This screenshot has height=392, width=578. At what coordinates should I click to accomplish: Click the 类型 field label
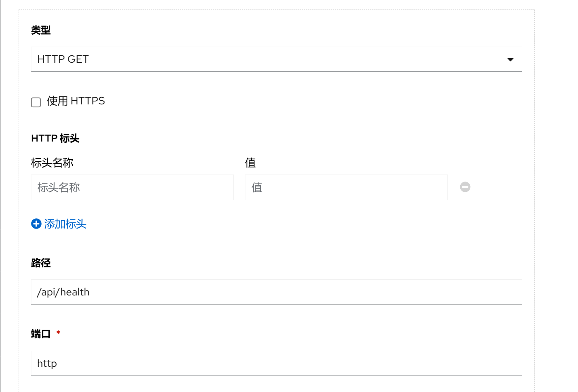(x=41, y=30)
